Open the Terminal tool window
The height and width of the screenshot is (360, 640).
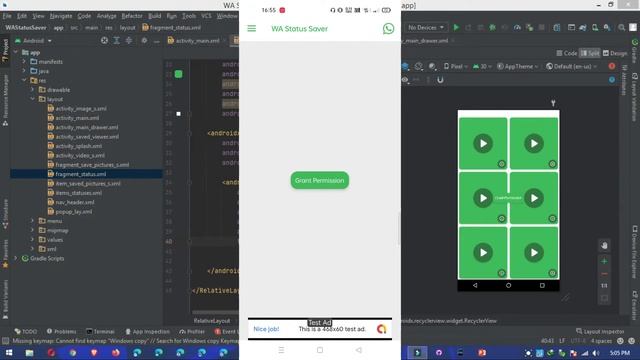(100, 331)
